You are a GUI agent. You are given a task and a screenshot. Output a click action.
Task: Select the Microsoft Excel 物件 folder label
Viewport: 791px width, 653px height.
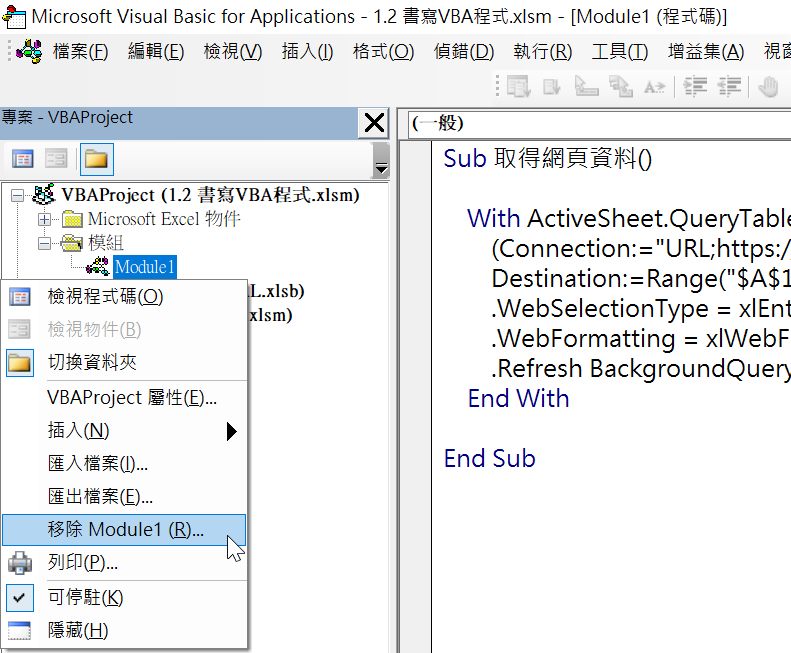(164, 219)
